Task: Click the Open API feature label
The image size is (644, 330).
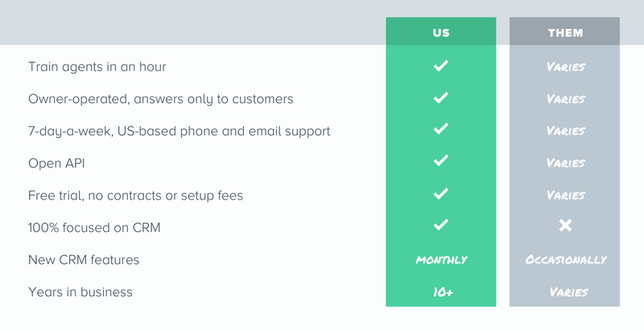Action: click(56, 163)
